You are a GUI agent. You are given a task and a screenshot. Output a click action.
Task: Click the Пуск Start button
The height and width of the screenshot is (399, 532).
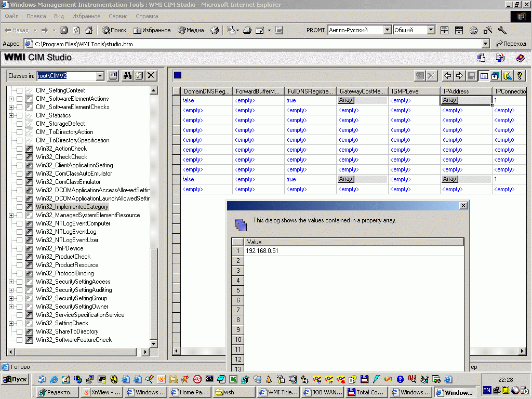pyautogui.click(x=15, y=379)
